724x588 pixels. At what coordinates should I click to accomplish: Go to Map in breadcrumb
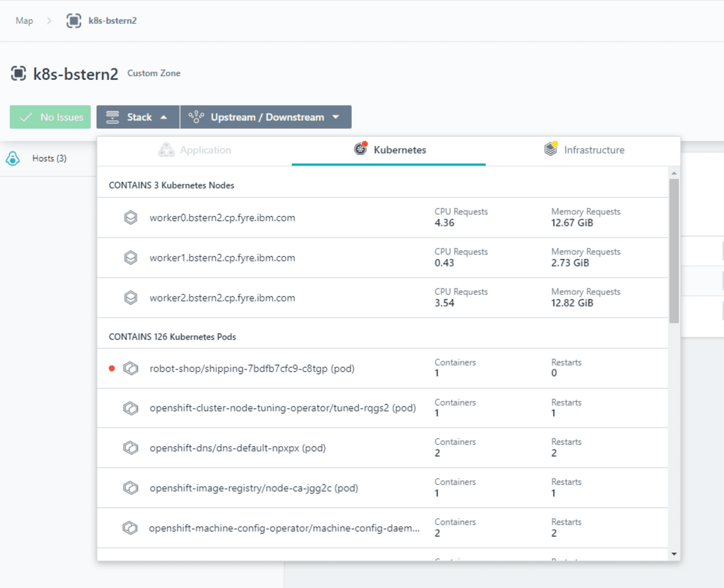tap(24, 21)
